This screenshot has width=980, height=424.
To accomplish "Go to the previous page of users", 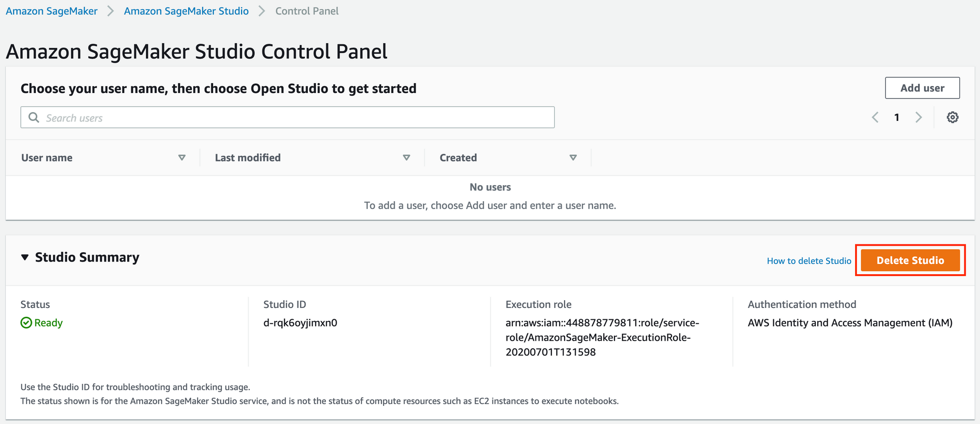I will point(875,118).
